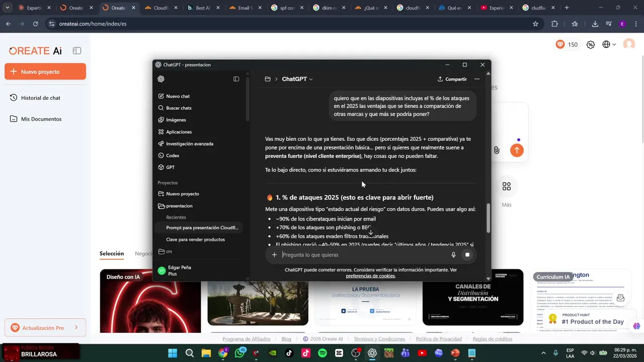Collapse the ChatGPT sidebar with panel icon
644x362 pixels.
(x=236, y=79)
